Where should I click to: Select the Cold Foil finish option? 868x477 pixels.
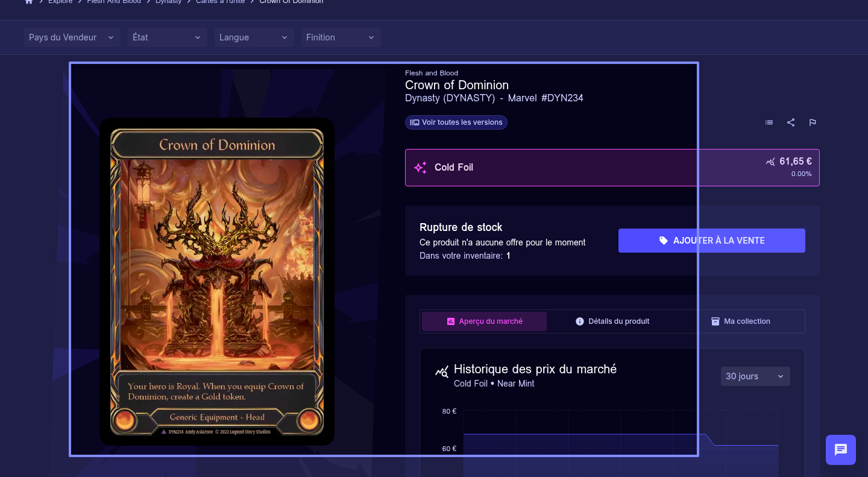click(612, 168)
